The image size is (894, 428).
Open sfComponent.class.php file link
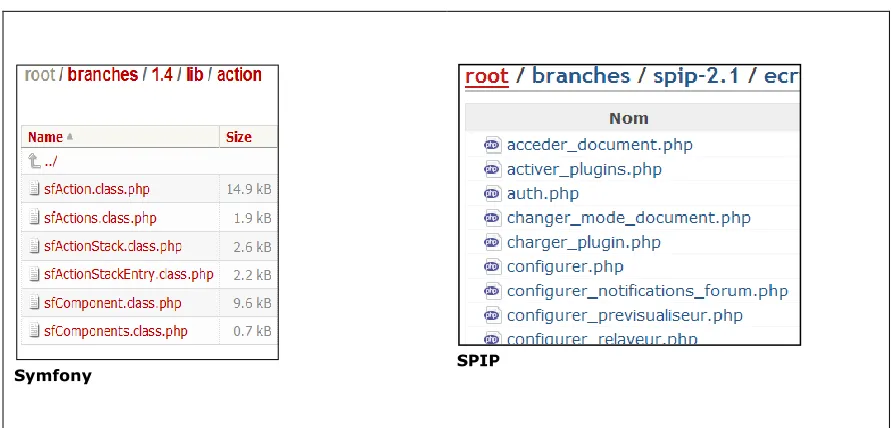coord(113,303)
